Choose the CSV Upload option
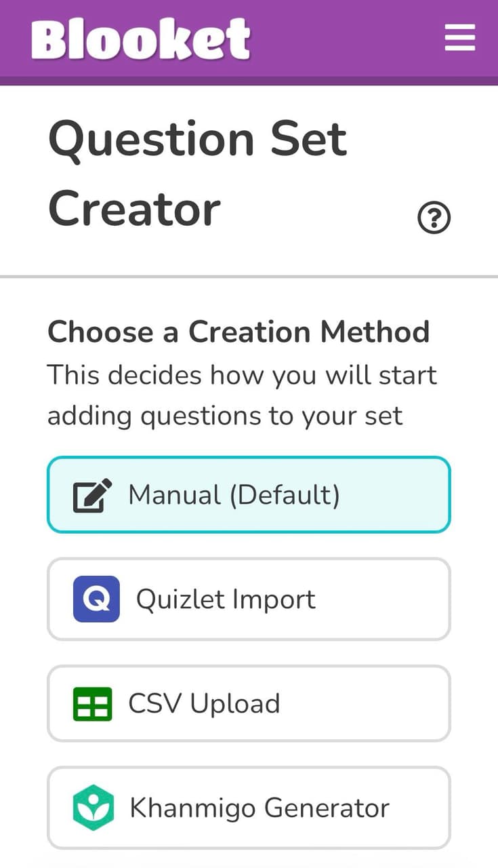The height and width of the screenshot is (868, 498). [x=249, y=703]
